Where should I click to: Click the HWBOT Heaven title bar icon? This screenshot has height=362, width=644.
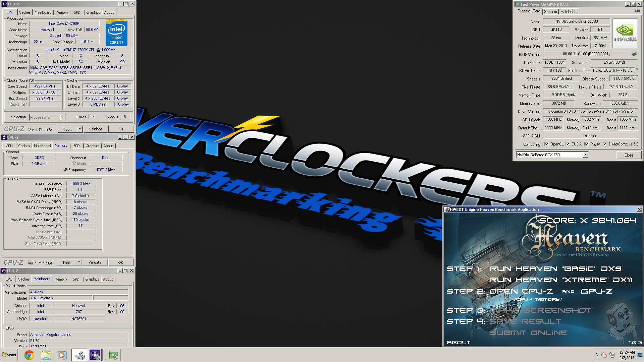[447, 209]
